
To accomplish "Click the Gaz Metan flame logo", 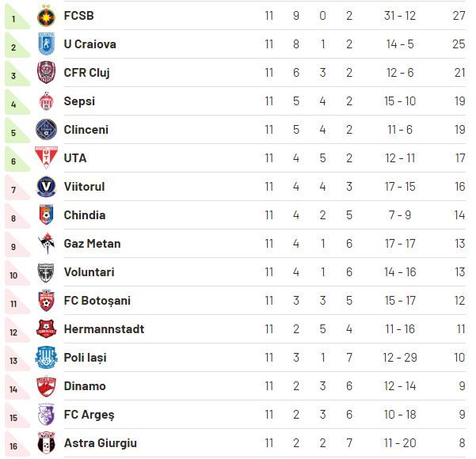I will pos(46,243).
